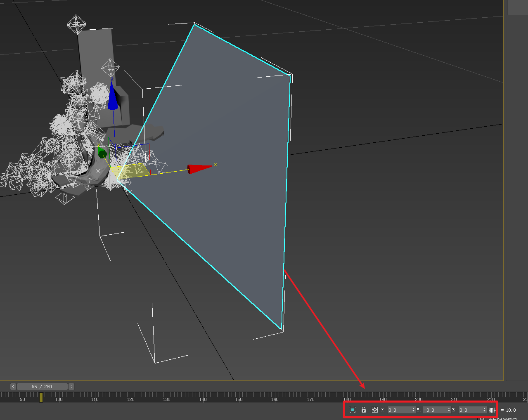
Task: Click frame 170 label on the track bar
Action: [x=310, y=399]
